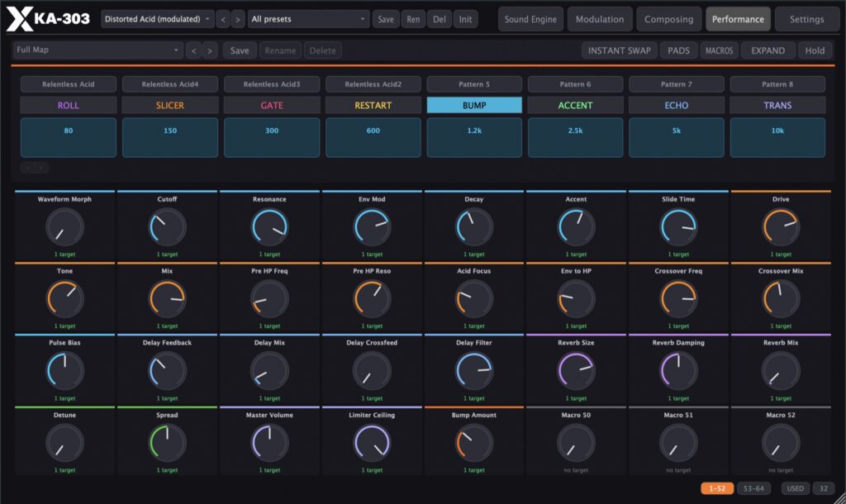Click the Crossover Freq knob

(x=679, y=299)
